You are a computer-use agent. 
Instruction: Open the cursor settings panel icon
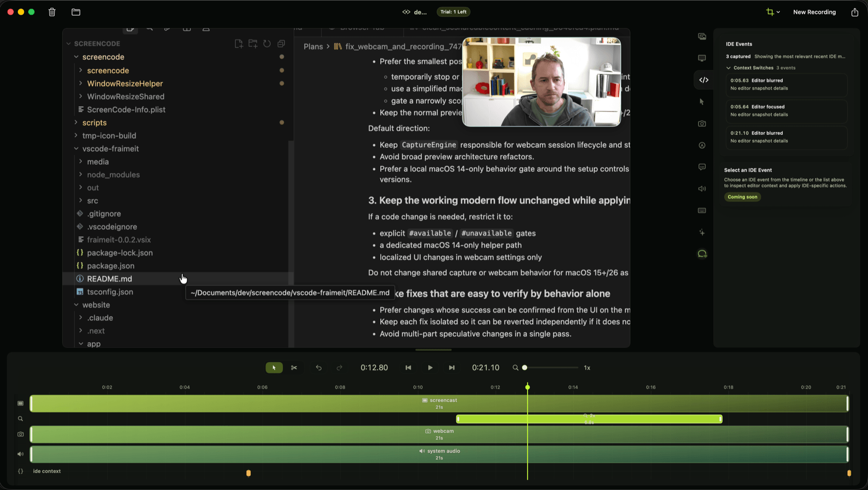pos(702,102)
